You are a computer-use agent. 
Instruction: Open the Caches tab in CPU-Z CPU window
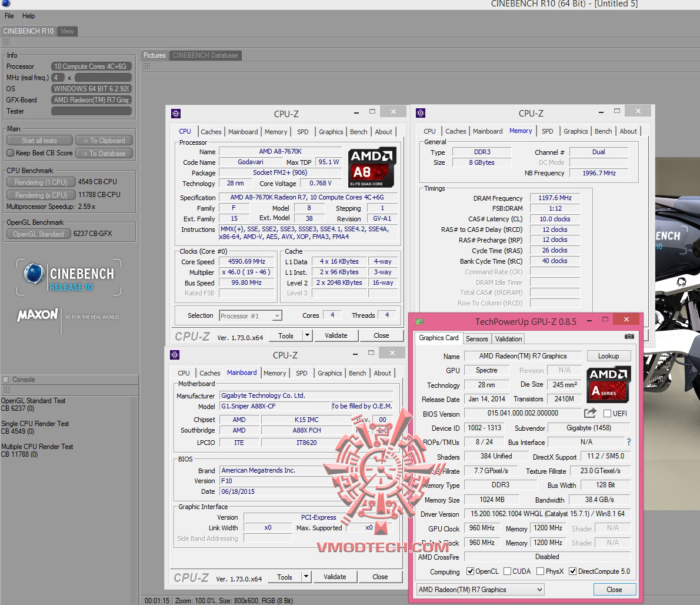click(211, 132)
